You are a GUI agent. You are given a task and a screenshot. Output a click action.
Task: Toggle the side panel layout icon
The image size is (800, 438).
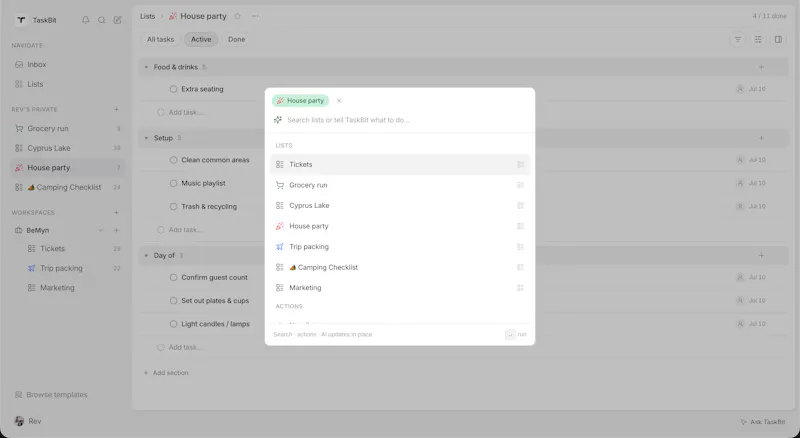point(778,39)
